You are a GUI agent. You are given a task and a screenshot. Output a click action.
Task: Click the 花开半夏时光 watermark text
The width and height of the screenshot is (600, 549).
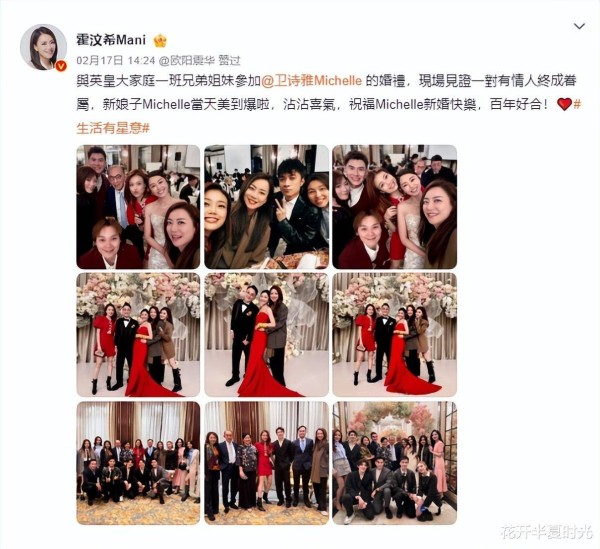pyautogui.click(x=546, y=532)
